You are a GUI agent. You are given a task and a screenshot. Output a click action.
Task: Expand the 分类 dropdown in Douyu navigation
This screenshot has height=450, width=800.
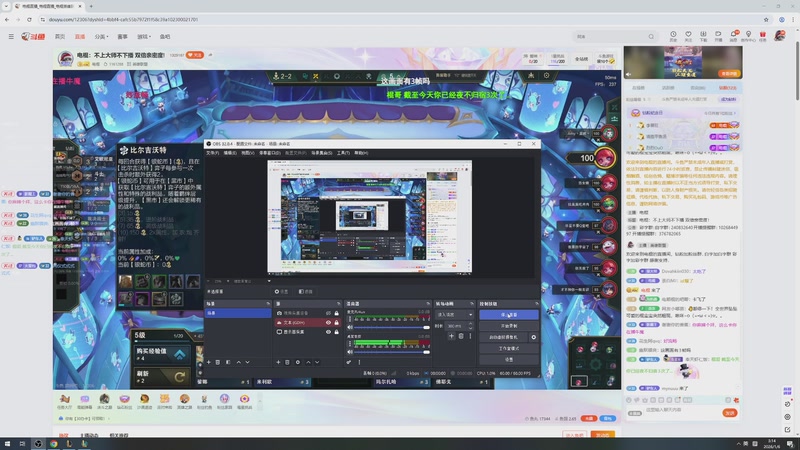click(101, 37)
